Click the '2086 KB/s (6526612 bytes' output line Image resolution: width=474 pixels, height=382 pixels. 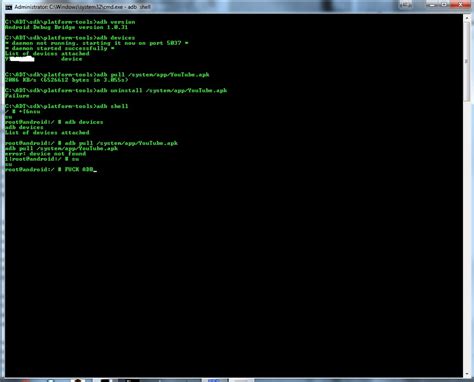(x=66, y=80)
